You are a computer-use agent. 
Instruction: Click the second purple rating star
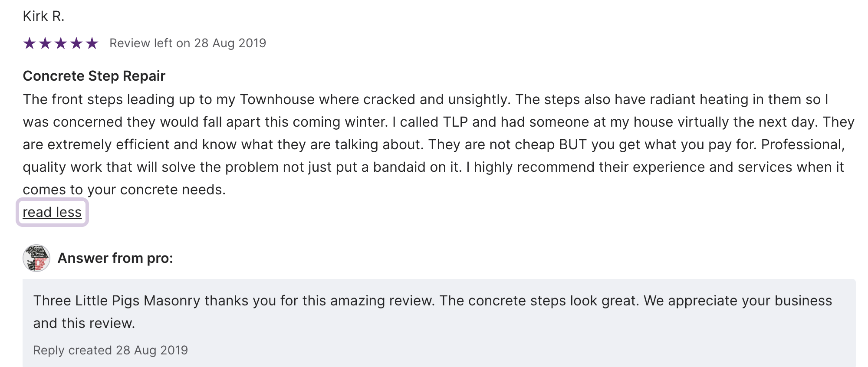coord(45,43)
